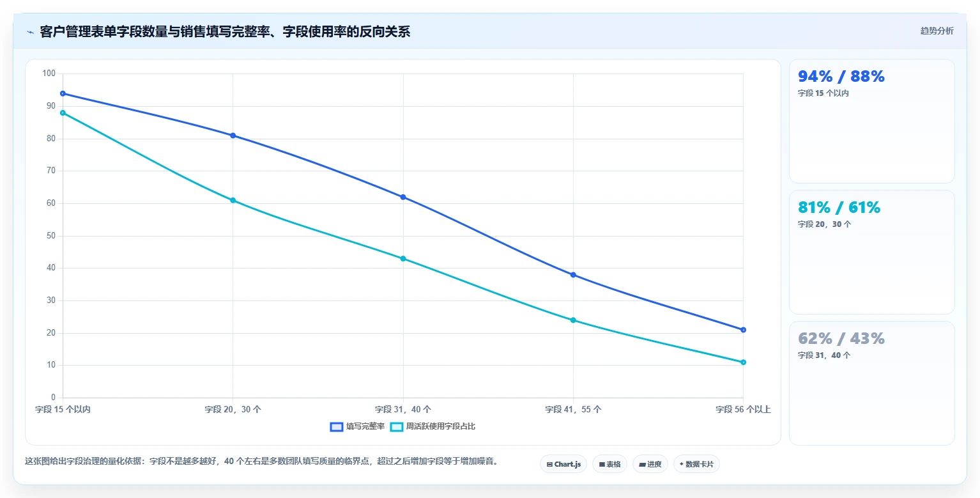Viewport: 980px width, 498px height.
Task: Click the y-axis value 100
Action: (x=49, y=74)
